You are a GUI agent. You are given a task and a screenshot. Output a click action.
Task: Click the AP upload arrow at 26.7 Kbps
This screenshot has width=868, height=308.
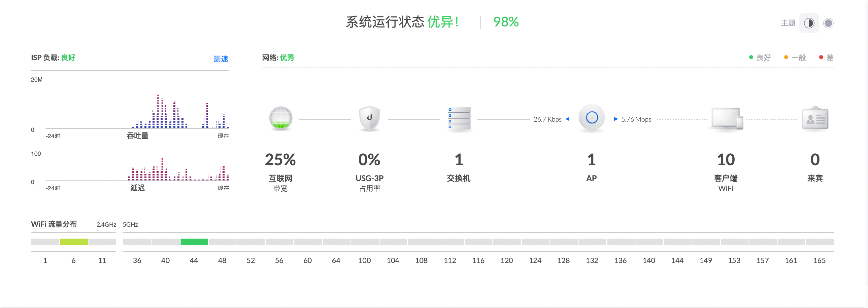(567, 119)
